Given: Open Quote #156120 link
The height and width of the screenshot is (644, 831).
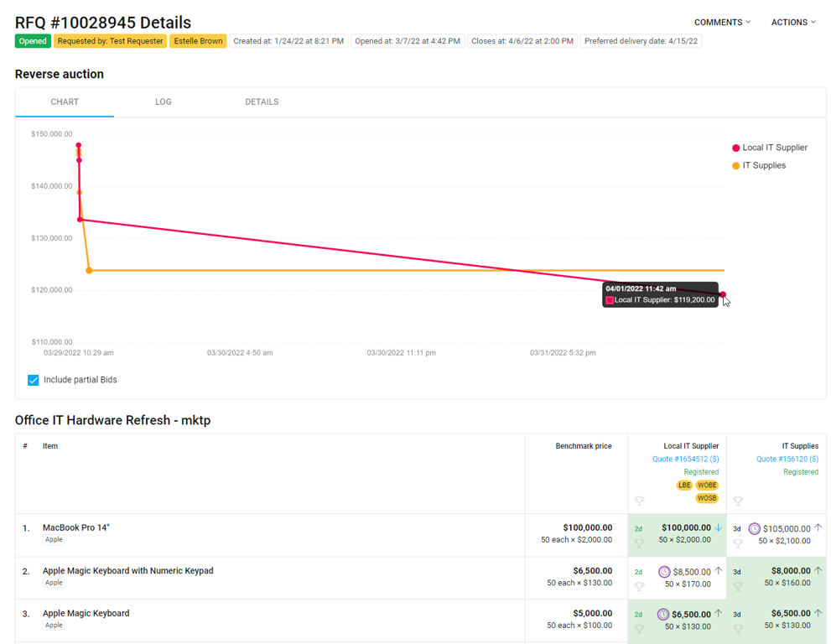Looking at the screenshot, I should coord(787,459).
